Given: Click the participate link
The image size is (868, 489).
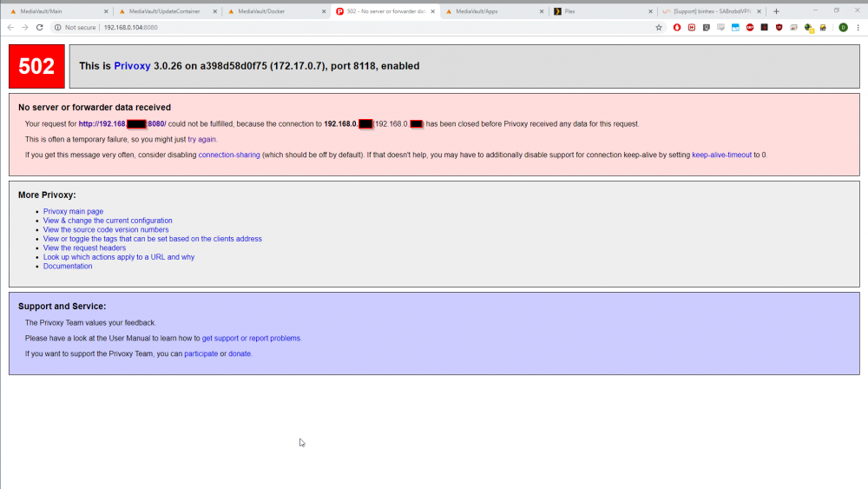Looking at the screenshot, I should [201, 354].
